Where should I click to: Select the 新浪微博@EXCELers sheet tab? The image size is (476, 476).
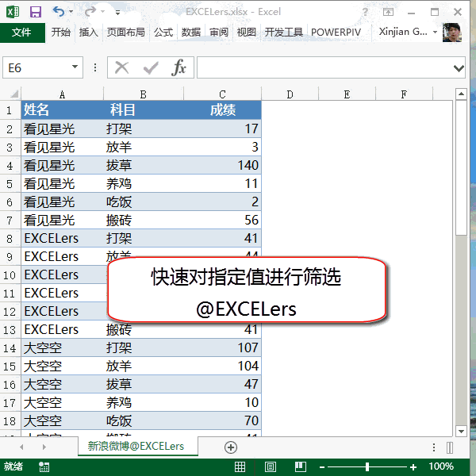pos(136,447)
